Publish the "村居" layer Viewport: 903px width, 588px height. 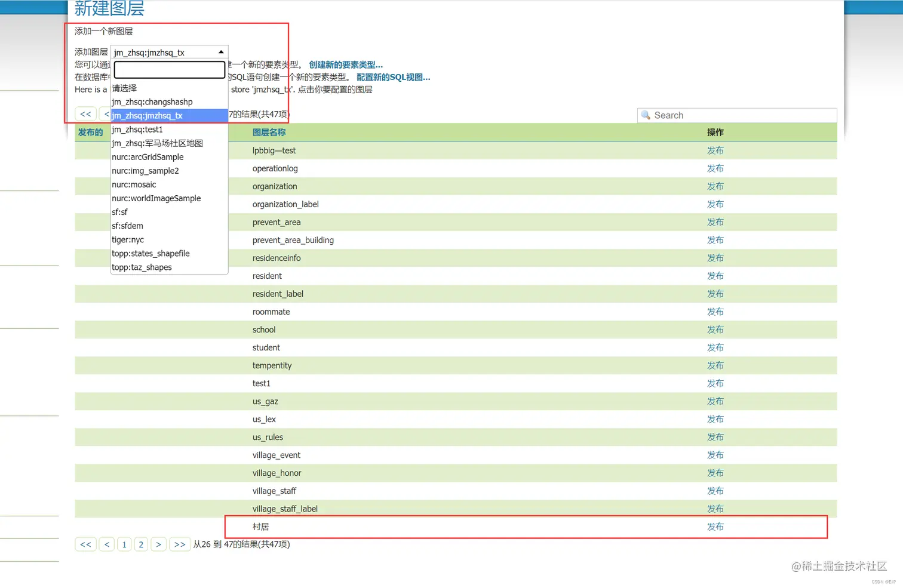point(715,527)
